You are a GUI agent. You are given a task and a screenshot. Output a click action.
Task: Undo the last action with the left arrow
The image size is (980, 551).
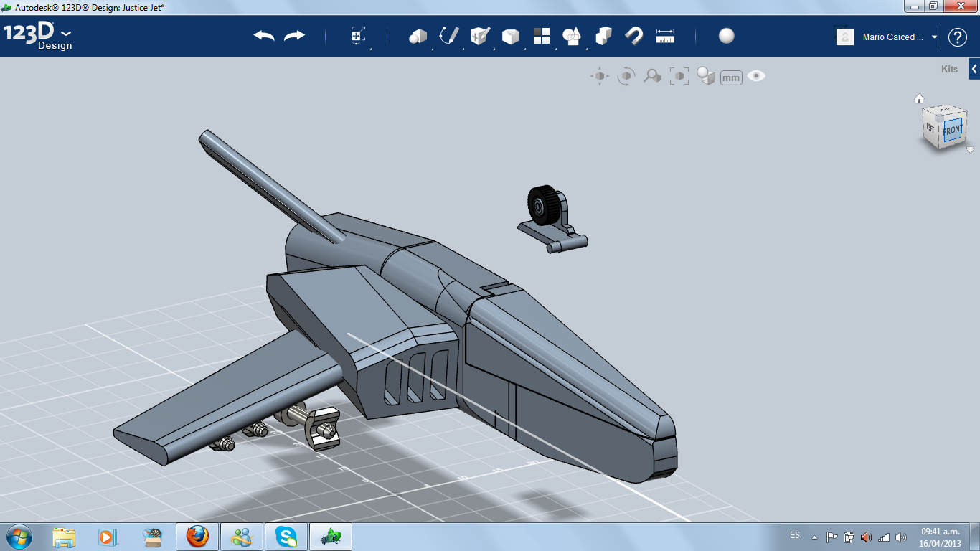[x=264, y=36]
